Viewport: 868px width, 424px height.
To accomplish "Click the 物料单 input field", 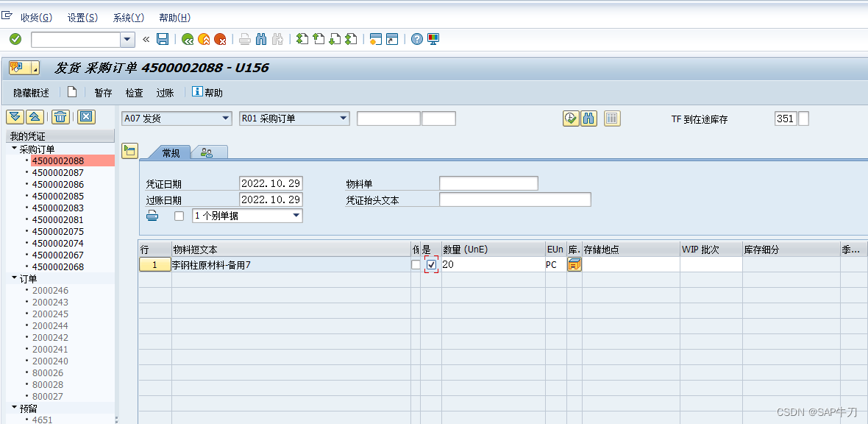I will coord(489,183).
